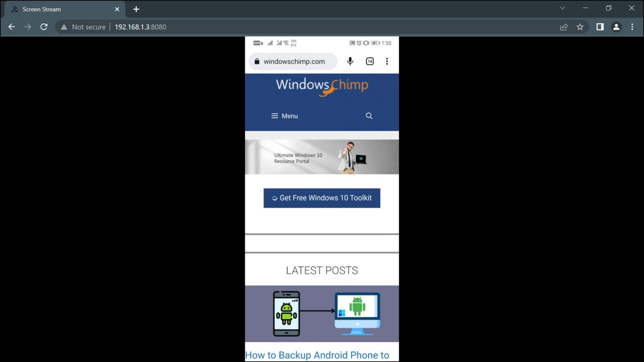Tap the microphone icon in phone address bar

(350, 61)
